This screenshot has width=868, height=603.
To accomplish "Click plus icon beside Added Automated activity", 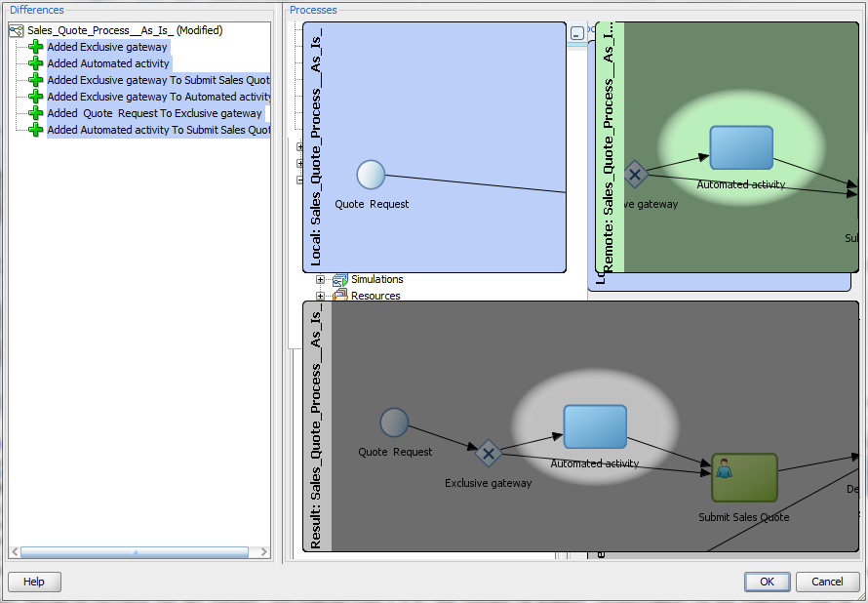I will point(36,63).
